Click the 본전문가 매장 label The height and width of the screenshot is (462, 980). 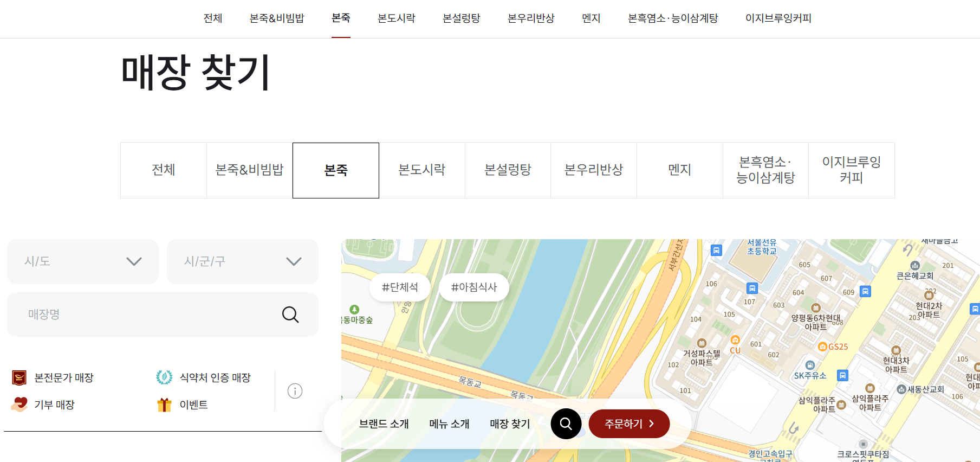64,377
